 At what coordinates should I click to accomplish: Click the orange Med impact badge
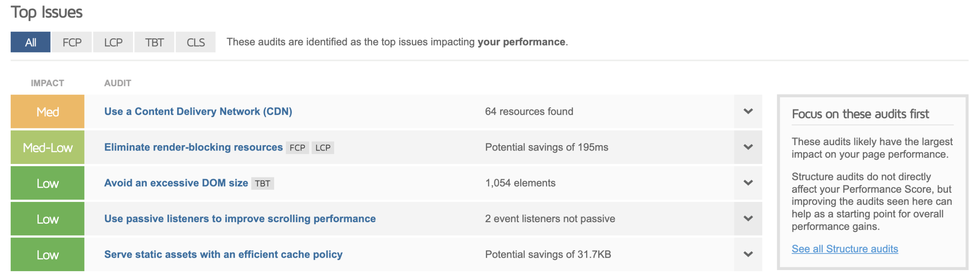[47, 111]
